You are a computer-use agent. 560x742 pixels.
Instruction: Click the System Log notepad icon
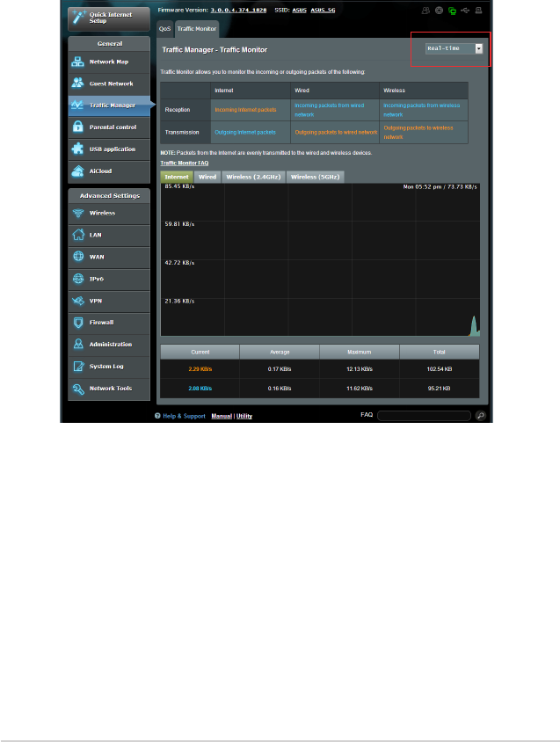coord(78,367)
